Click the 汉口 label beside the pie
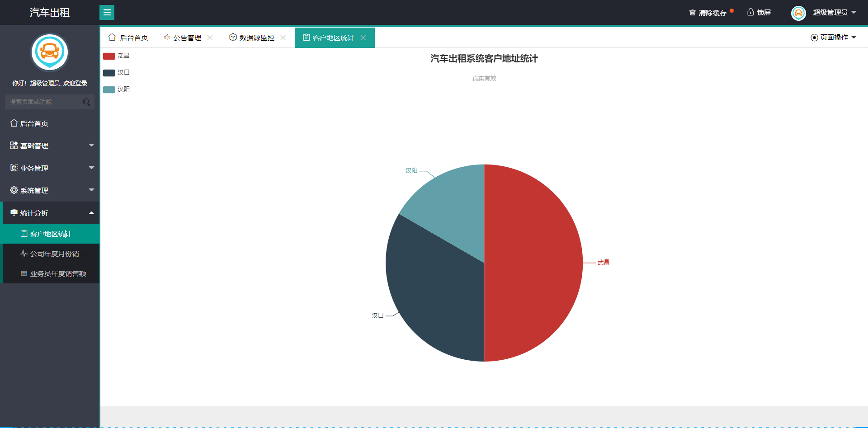The width and height of the screenshot is (868, 428). (377, 315)
